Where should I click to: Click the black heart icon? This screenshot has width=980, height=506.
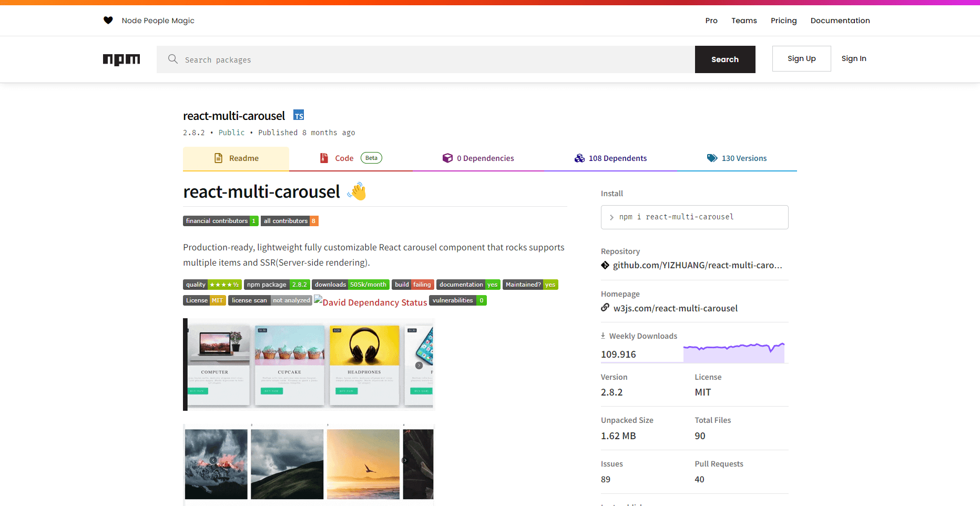point(108,21)
